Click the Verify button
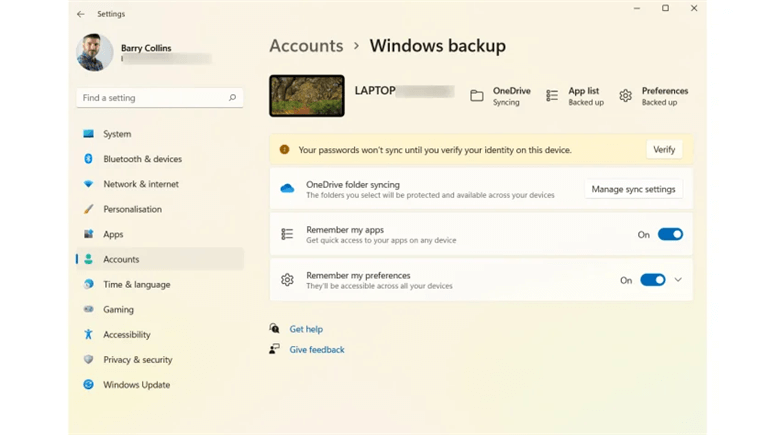 (x=664, y=149)
